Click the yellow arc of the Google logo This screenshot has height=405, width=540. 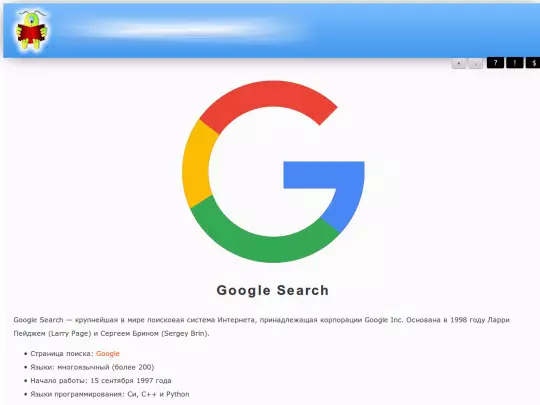[x=198, y=164]
